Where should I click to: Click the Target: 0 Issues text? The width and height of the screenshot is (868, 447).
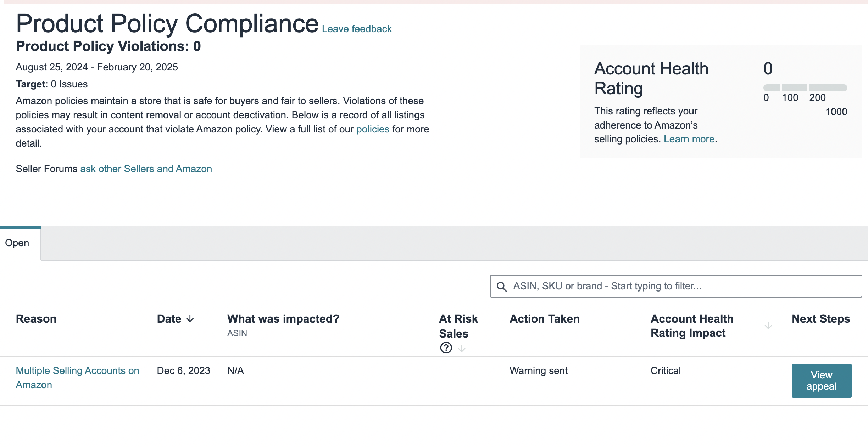52,84
